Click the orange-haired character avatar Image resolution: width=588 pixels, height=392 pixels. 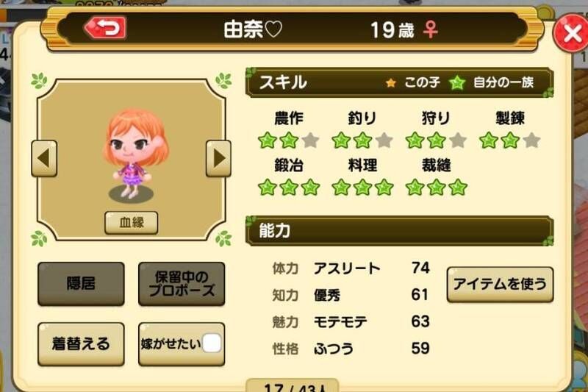(x=135, y=154)
